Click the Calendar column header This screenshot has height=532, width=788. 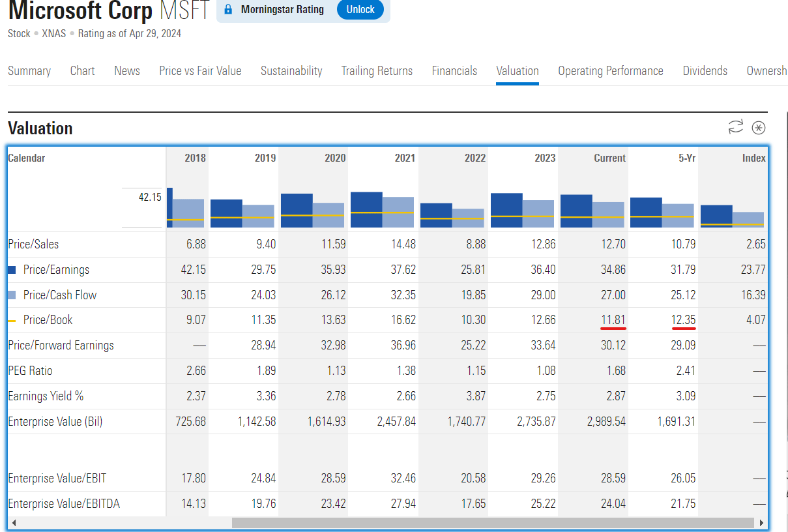(x=27, y=158)
